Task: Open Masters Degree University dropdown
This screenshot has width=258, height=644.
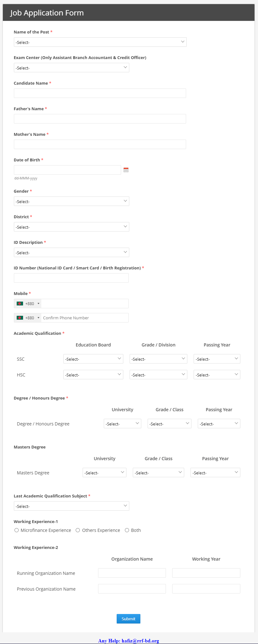Action: tap(104, 472)
